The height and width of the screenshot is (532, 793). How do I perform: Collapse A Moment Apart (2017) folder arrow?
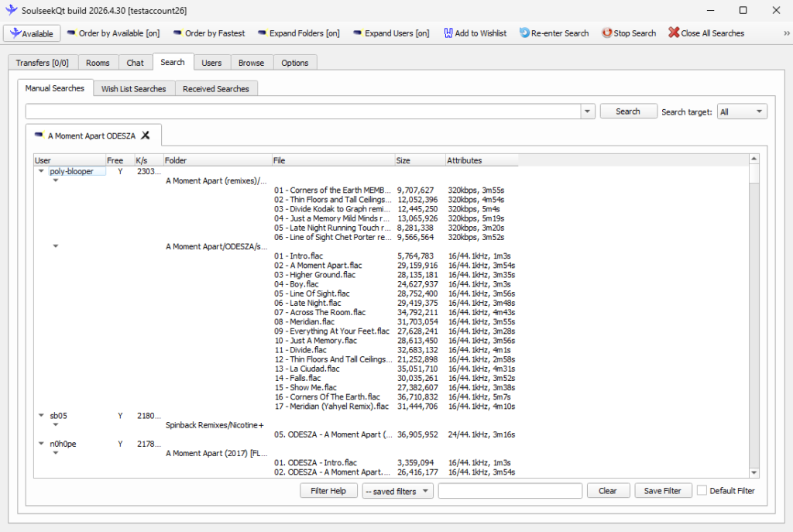pos(56,453)
